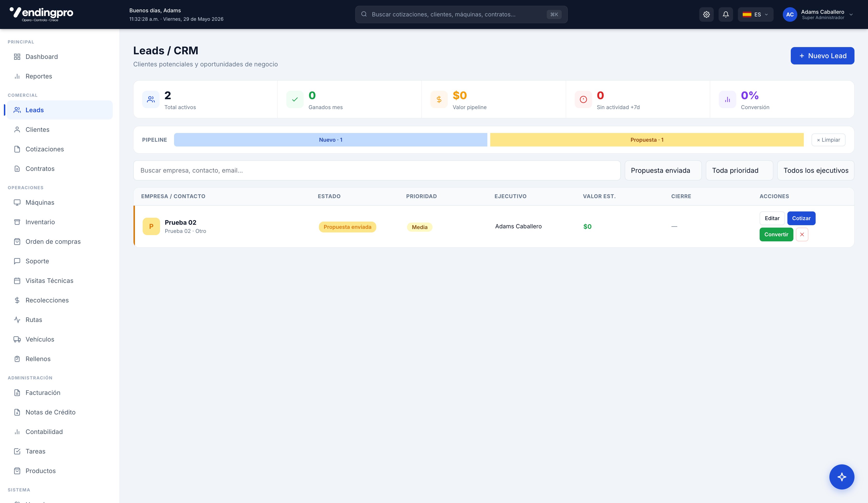Click the Valor pipeline dollar icon
Screen dimensions: 868x503
(439, 100)
